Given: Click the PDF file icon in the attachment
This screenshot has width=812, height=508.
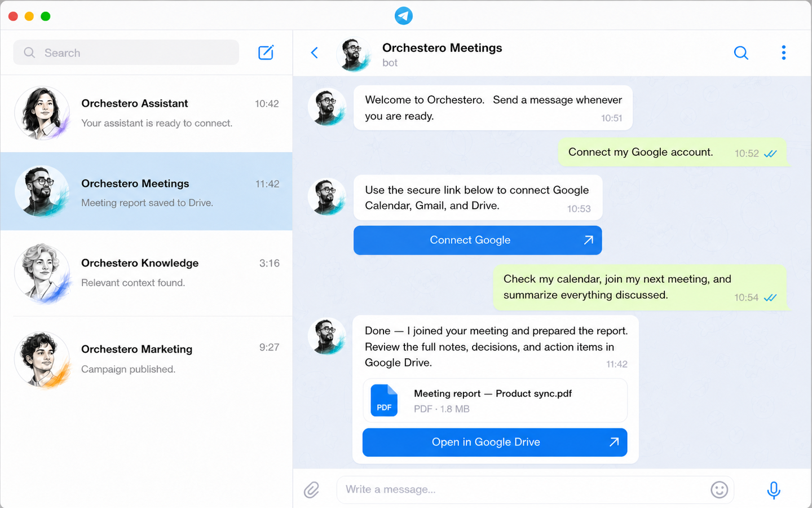Looking at the screenshot, I should (384, 400).
